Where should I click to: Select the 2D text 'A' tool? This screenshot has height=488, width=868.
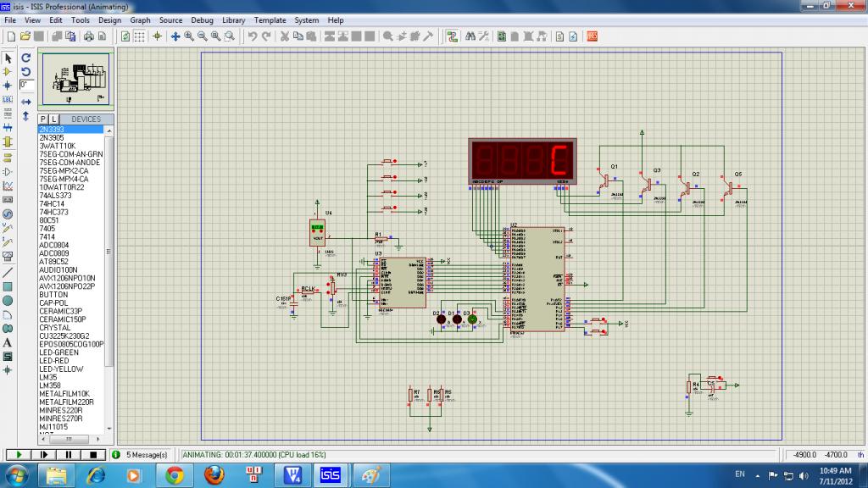pos(8,342)
